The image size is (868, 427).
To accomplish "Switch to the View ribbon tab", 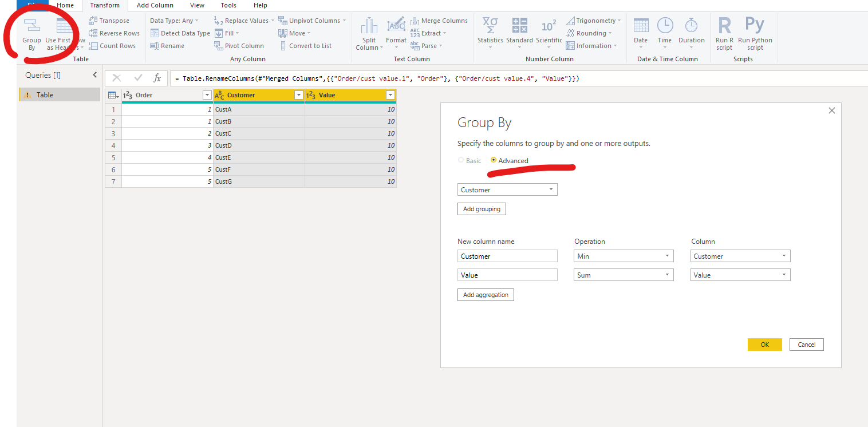I will [197, 5].
